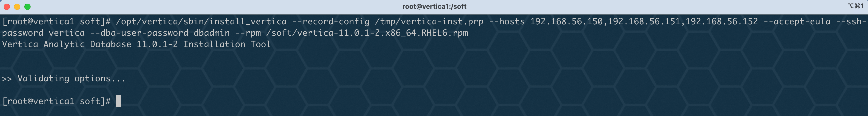Click the root@vertica1:/soft window title
868x116 pixels.
[x=434, y=6]
